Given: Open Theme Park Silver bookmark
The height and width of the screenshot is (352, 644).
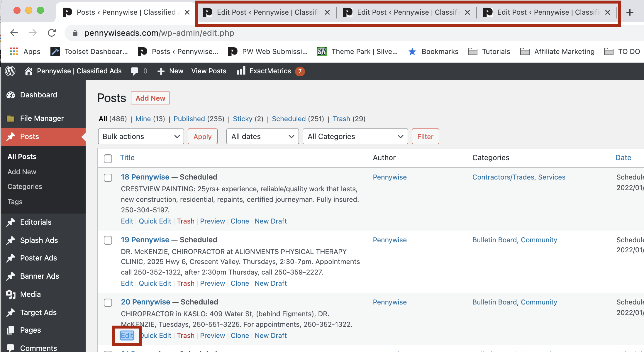Looking at the screenshot, I should pyautogui.click(x=357, y=52).
